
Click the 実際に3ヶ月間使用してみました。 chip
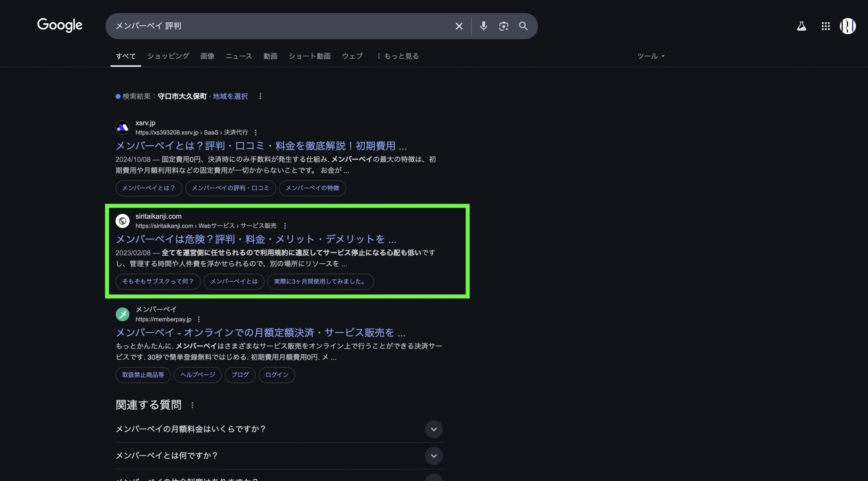point(320,282)
